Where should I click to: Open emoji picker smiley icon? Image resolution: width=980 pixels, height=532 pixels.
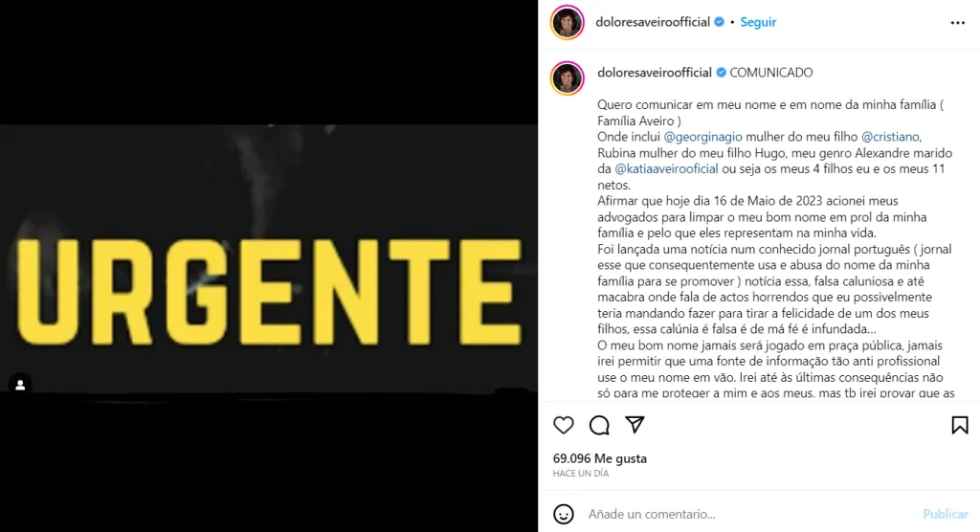click(x=563, y=514)
